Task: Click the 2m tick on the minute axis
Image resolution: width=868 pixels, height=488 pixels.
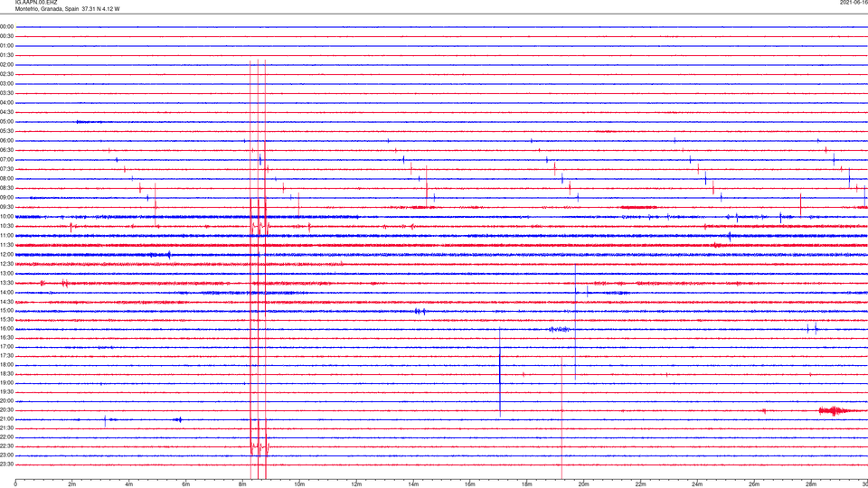Action: pyautogui.click(x=72, y=484)
